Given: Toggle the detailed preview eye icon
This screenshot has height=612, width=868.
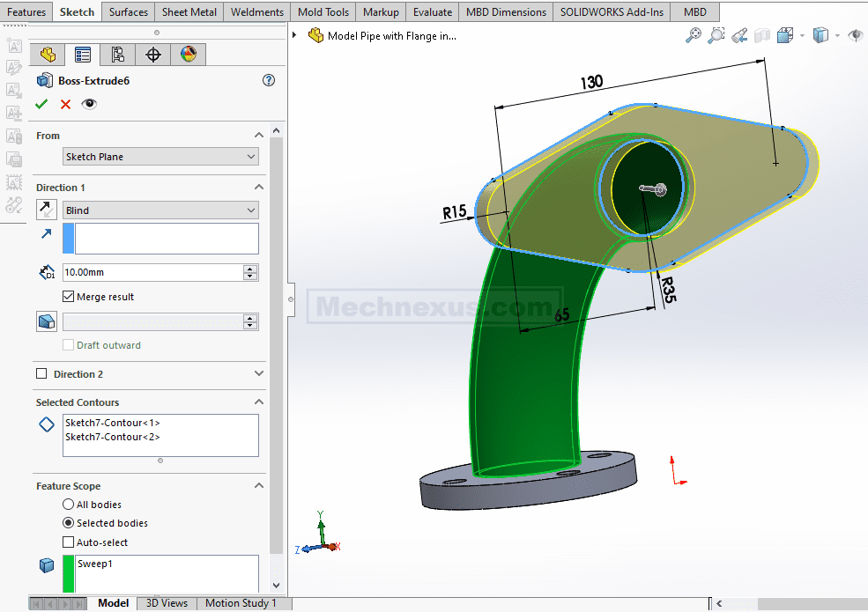Looking at the screenshot, I should coord(89,104).
